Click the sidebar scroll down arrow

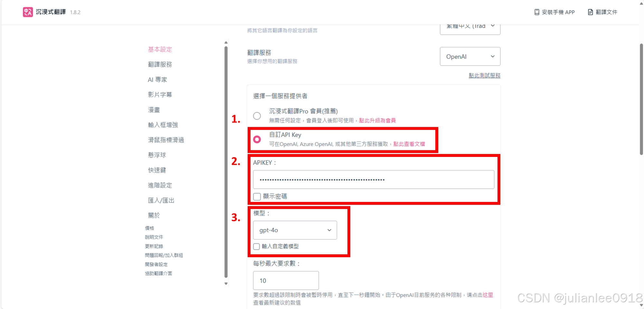click(x=226, y=284)
